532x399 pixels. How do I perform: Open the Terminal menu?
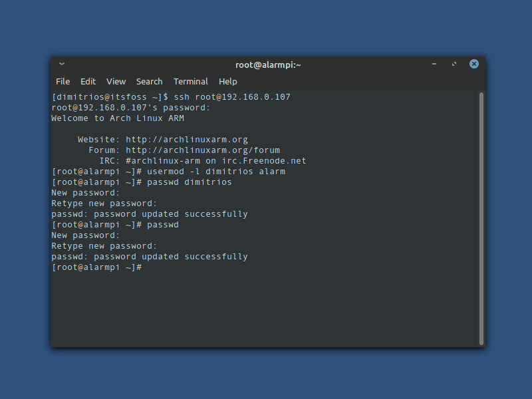tap(191, 81)
